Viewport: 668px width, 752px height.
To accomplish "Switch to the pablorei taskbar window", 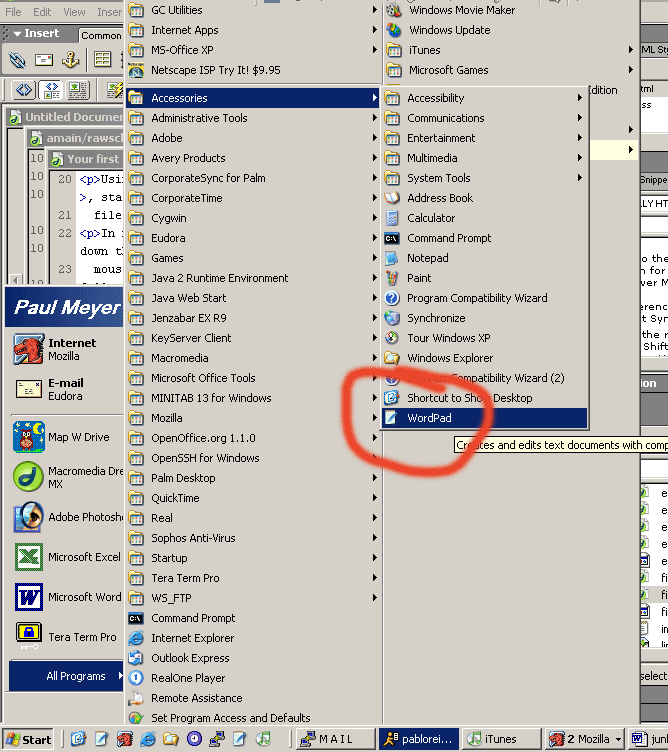I will point(418,739).
